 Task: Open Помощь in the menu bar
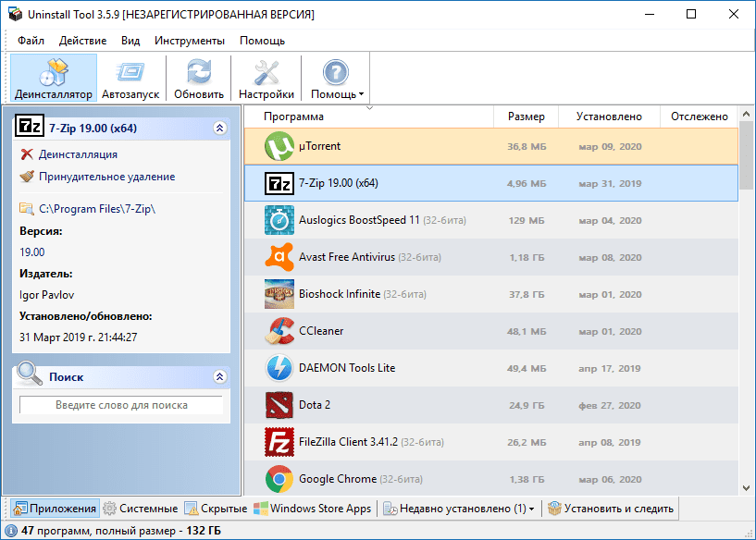262,41
